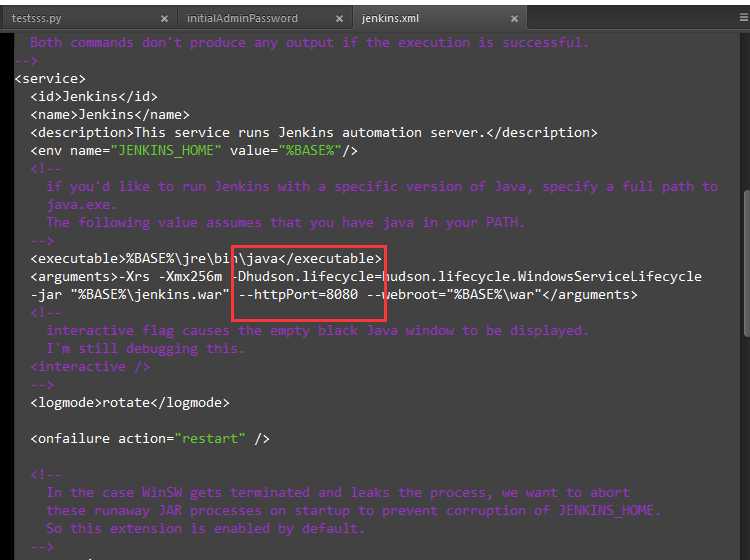Viewport: 750px width, 560px height.
Task: Close the jenkins.xml tab
Action: pos(514,19)
